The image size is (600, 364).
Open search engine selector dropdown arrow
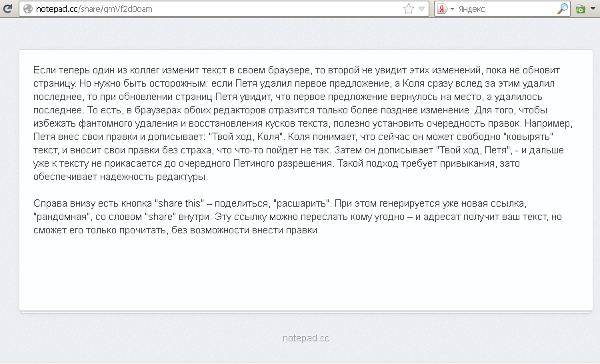coord(452,9)
